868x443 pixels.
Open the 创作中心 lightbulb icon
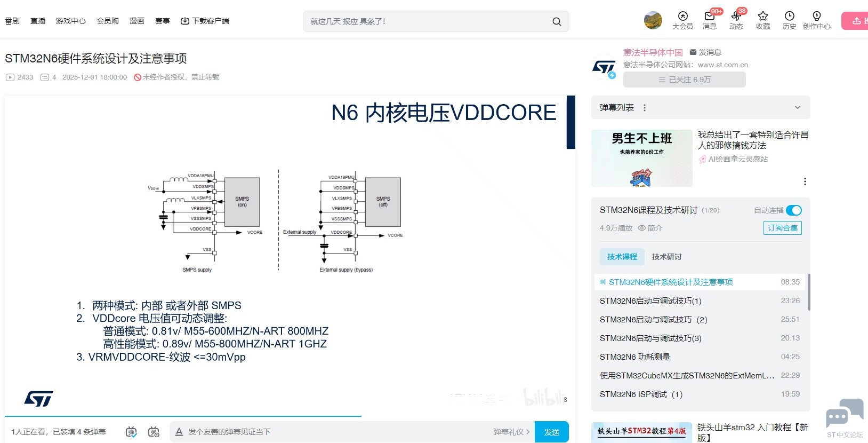click(816, 17)
